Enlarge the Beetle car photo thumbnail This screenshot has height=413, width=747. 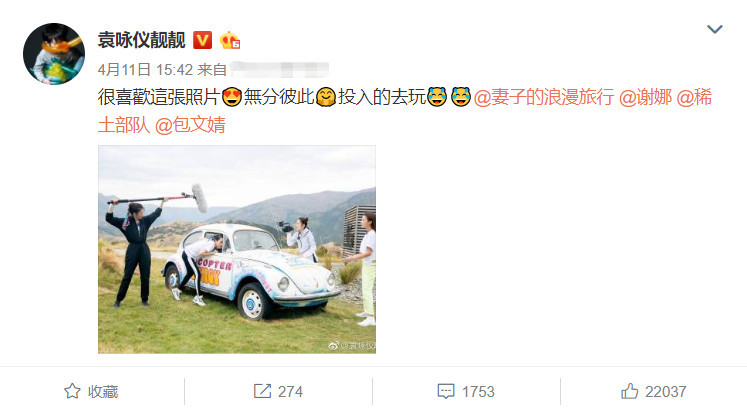237,250
